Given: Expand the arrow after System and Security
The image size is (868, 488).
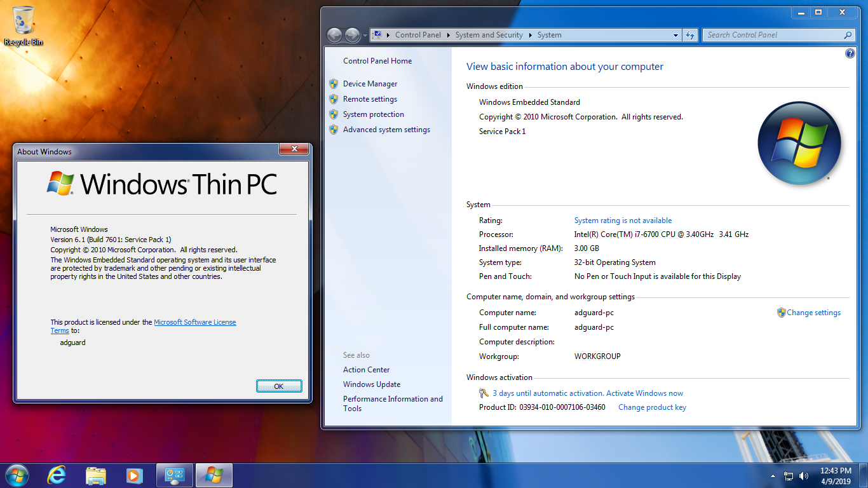Looking at the screenshot, I should point(530,35).
